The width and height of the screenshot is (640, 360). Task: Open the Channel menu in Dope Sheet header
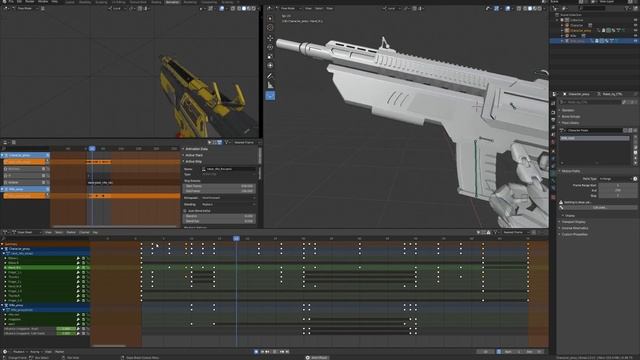click(x=84, y=232)
